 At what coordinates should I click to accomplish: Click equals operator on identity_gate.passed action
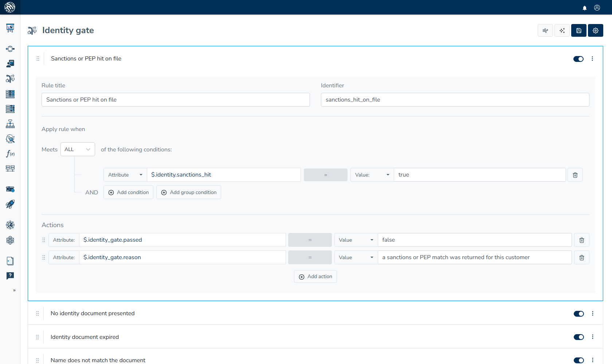(x=310, y=240)
